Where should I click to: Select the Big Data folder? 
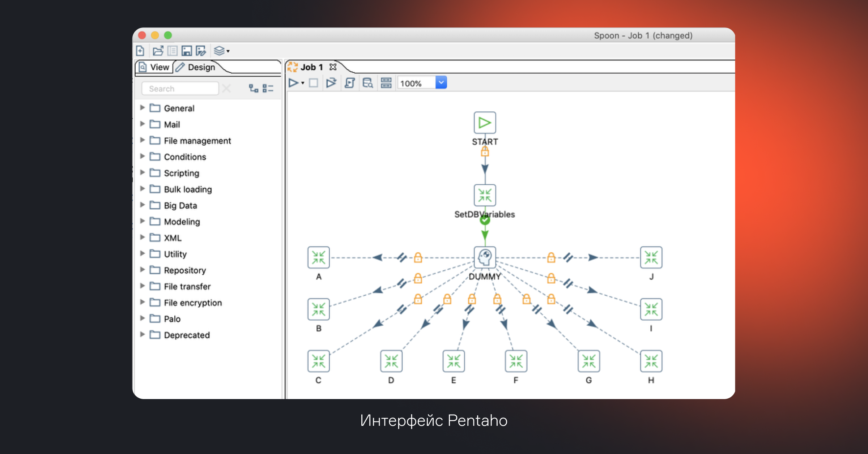pyautogui.click(x=174, y=205)
